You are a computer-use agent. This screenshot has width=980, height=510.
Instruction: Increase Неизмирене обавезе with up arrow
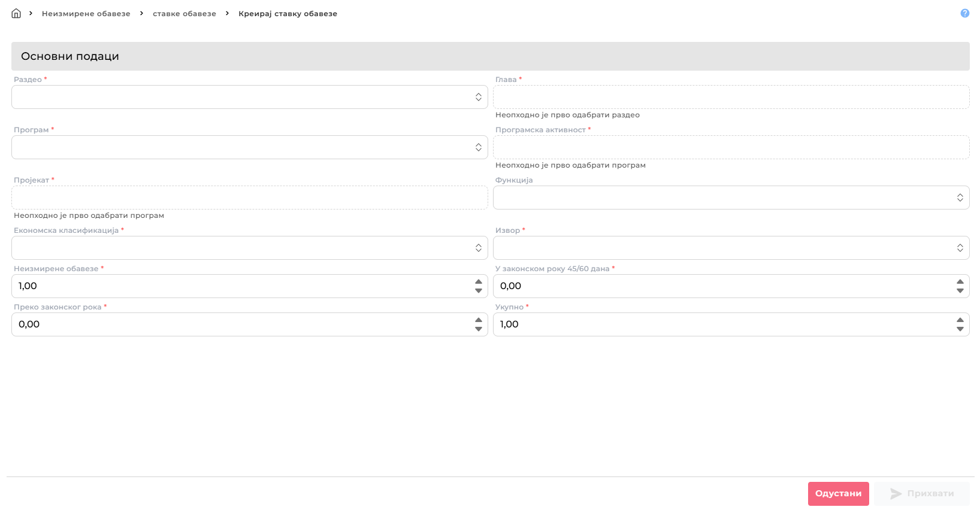(479, 281)
